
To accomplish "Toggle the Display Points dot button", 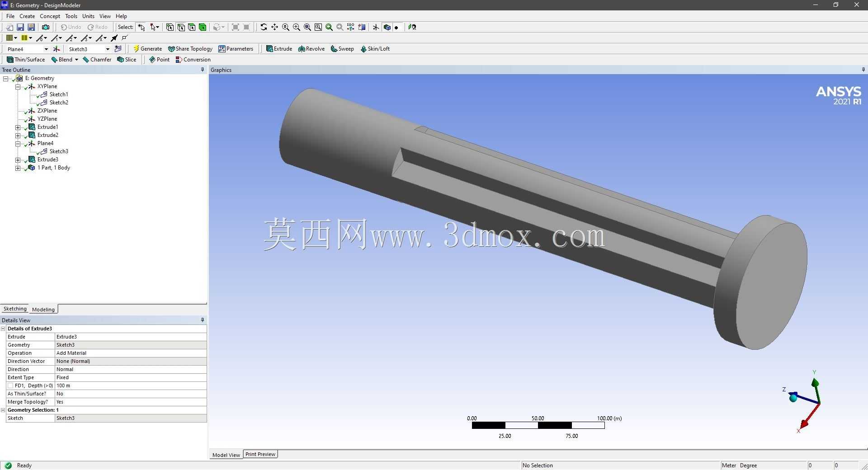I will [x=396, y=27].
